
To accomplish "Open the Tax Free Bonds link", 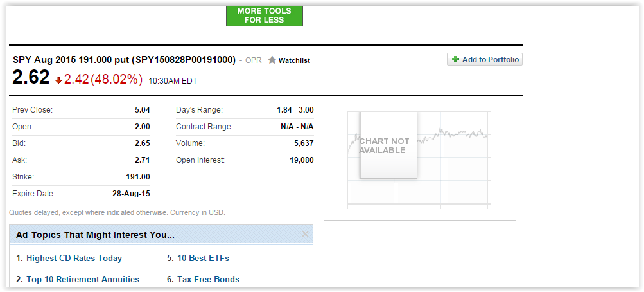I will point(208,279).
